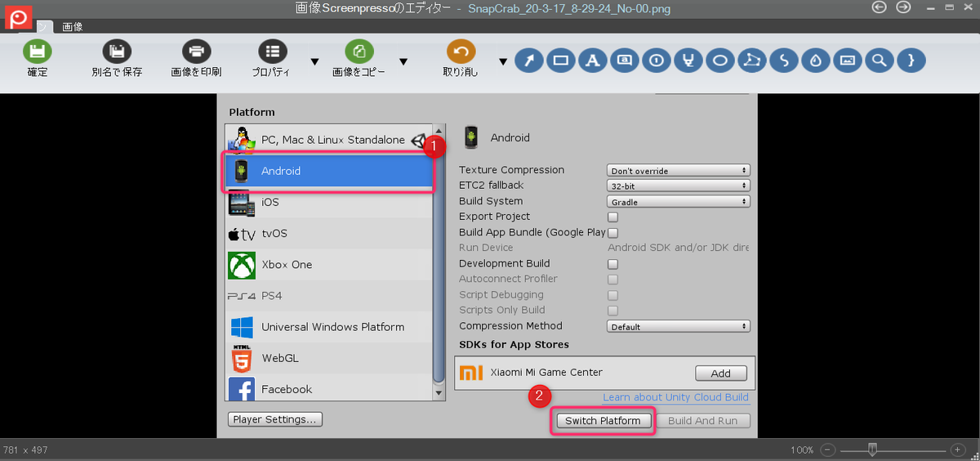Select the blur droplet tool
The image size is (980, 461).
coord(816,60)
